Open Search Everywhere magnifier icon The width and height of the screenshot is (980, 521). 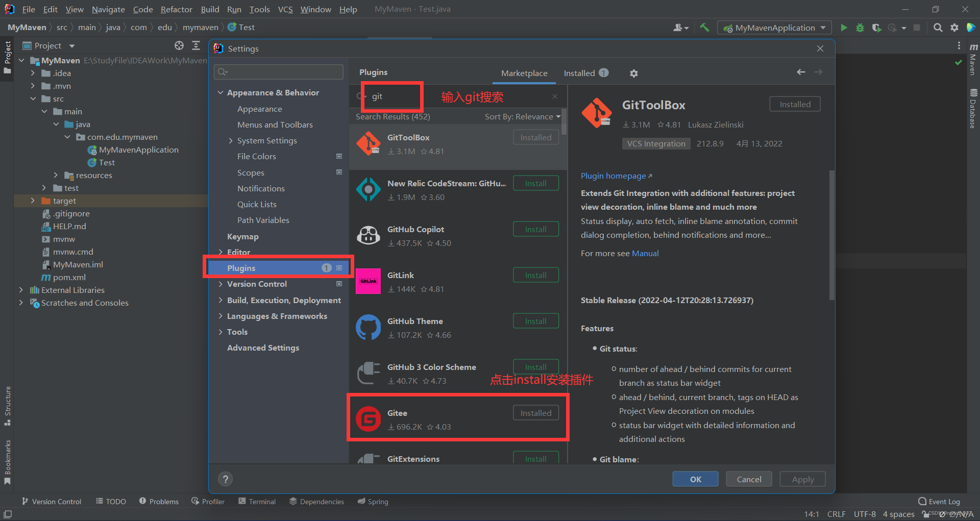click(x=938, y=28)
